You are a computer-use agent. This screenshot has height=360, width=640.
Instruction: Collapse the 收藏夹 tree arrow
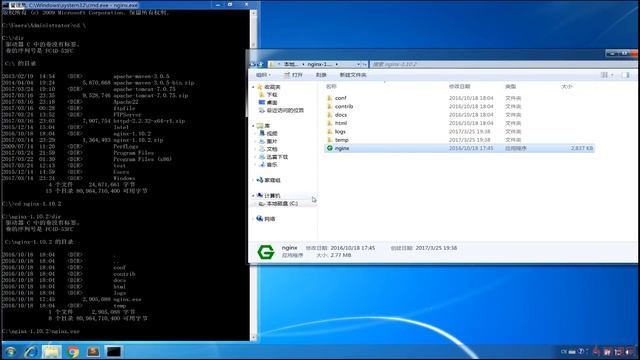click(x=253, y=87)
